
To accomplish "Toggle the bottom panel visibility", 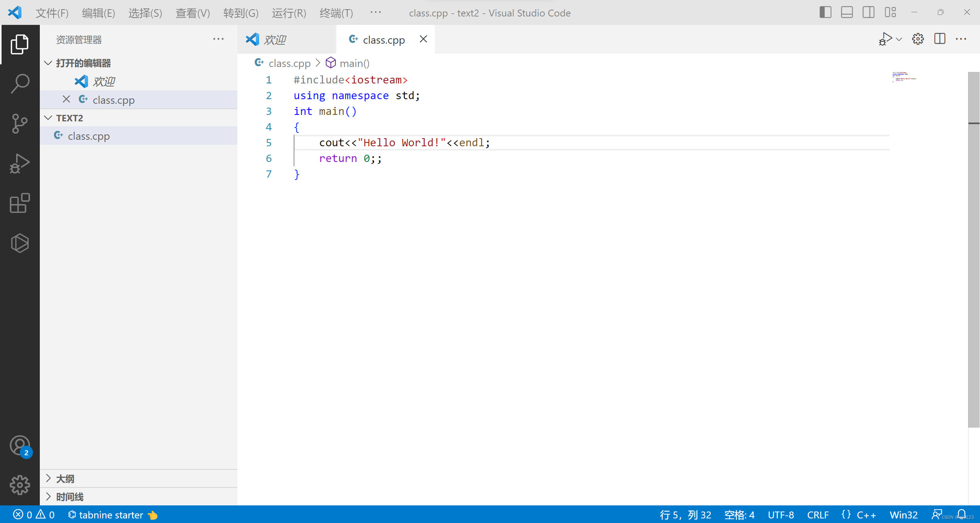I will (x=847, y=13).
